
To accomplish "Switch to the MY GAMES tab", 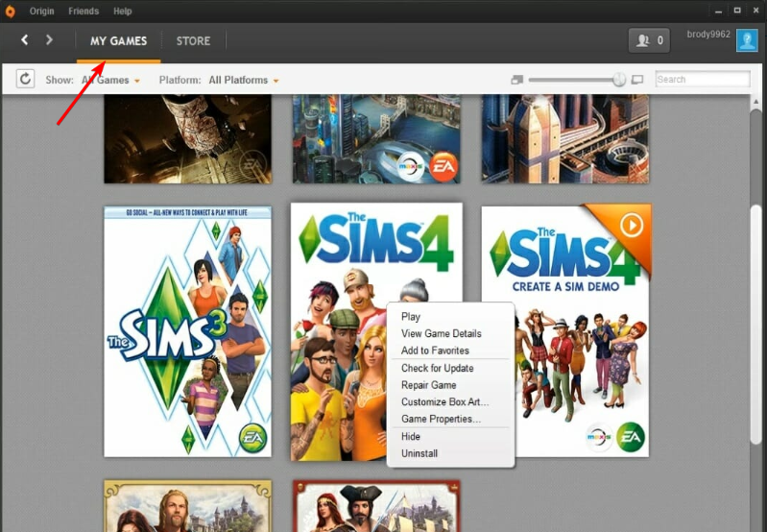I will click(118, 41).
